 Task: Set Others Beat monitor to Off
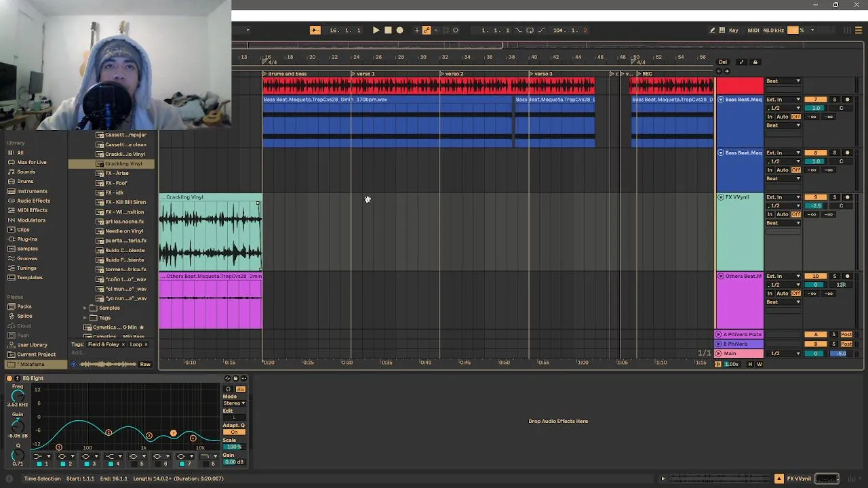tap(795, 293)
